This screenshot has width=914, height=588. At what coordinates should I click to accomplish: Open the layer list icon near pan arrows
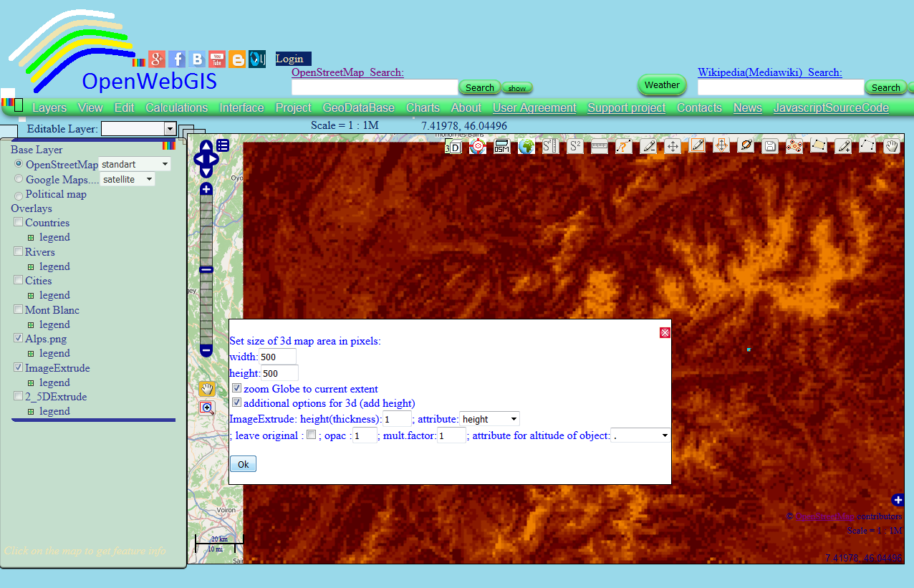tap(223, 145)
